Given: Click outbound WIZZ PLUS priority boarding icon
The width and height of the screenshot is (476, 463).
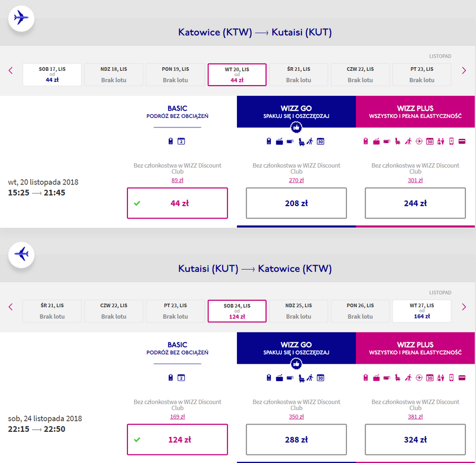Looking at the screenshot, I should (408, 141).
